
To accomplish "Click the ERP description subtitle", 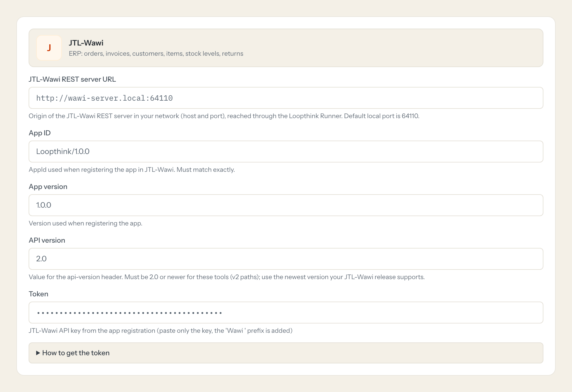I will [156, 54].
